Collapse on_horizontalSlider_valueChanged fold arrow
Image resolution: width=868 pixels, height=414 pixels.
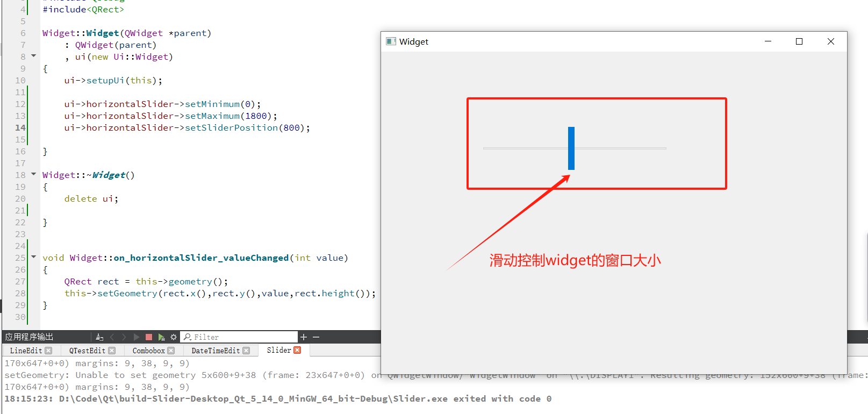pyautogui.click(x=33, y=257)
